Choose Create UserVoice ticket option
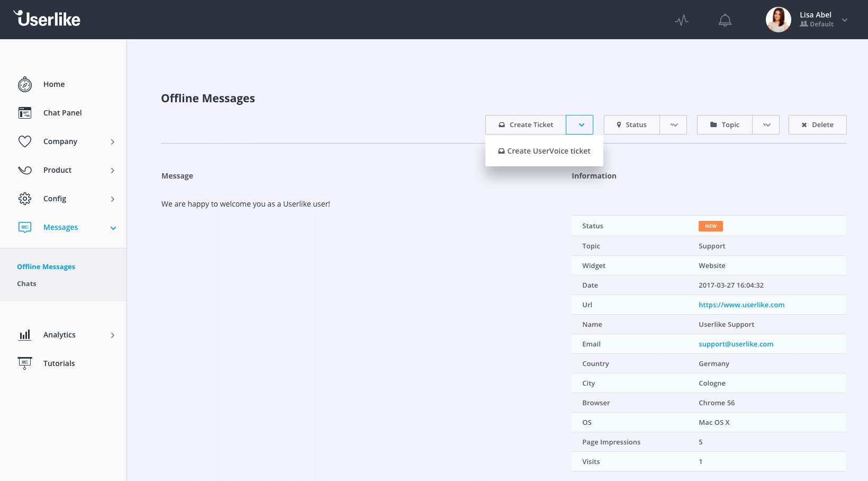This screenshot has height=481, width=868. tap(544, 151)
